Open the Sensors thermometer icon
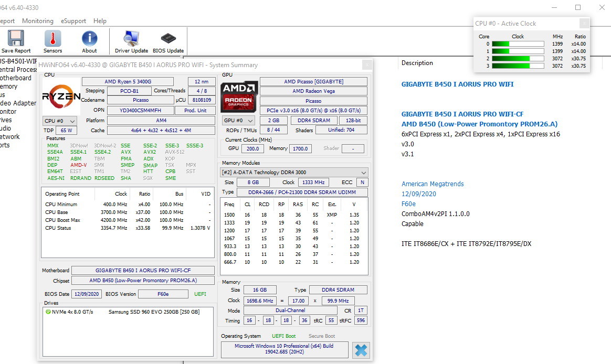This screenshot has width=611, height=364. [x=52, y=39]
